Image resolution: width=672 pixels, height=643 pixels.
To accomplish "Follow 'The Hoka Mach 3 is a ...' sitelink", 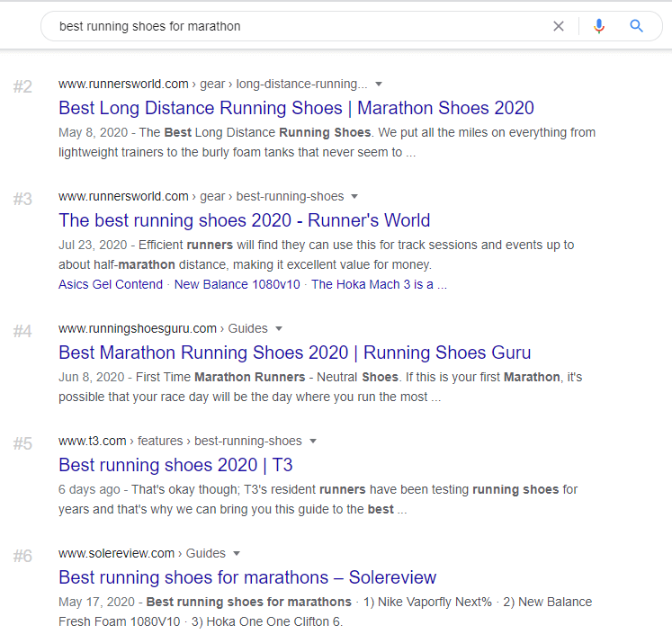I will (379, 284).
